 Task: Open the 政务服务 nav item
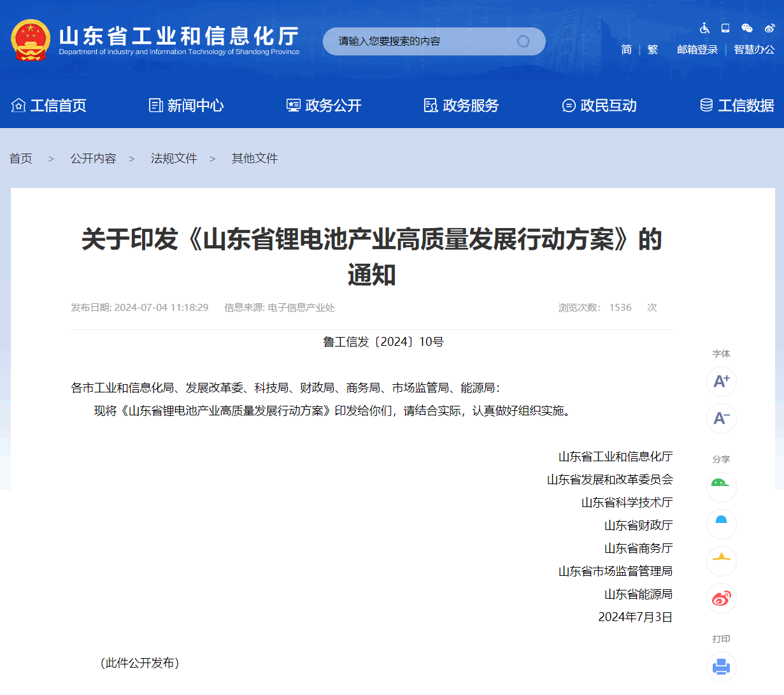[462, 105]
